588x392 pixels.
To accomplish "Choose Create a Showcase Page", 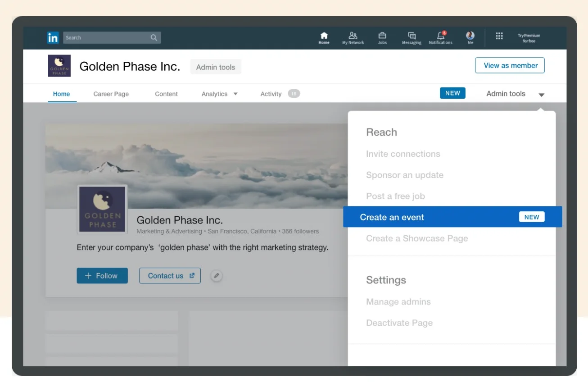I will point(417,238).
